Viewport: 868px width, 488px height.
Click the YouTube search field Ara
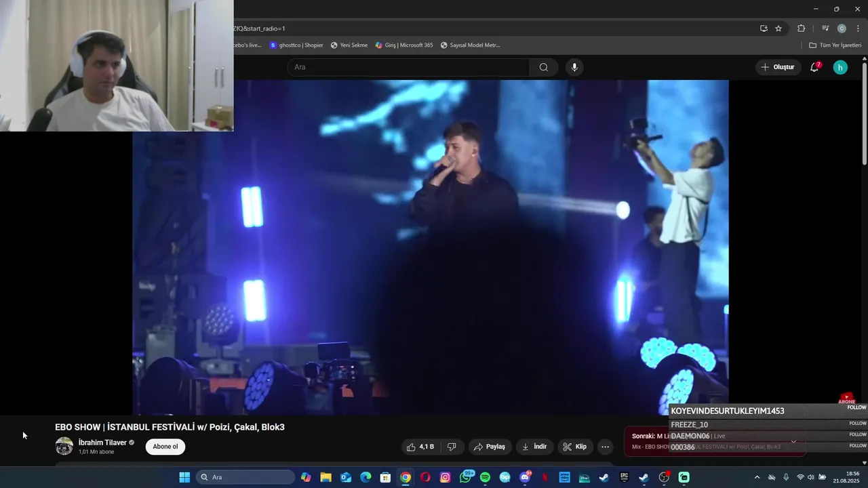coord(408,67)
